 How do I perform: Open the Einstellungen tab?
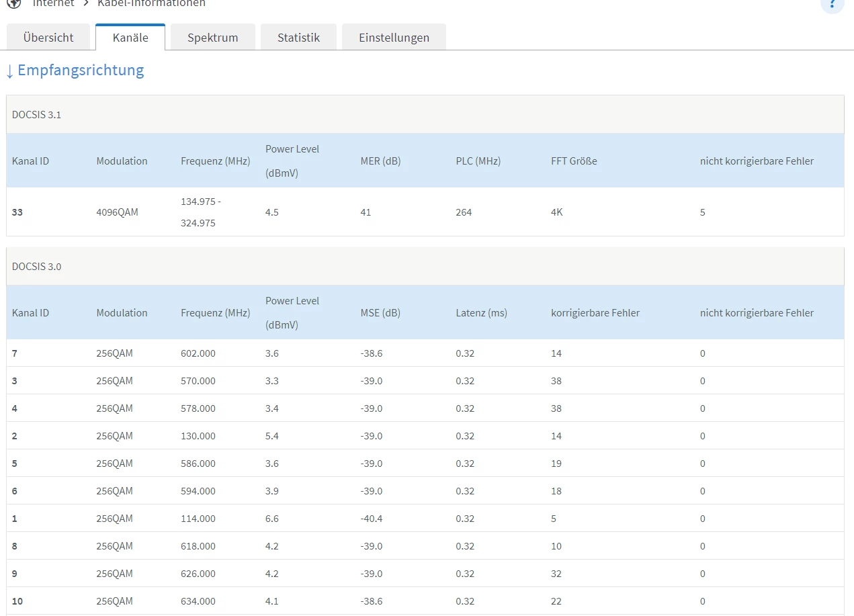tap(394, 38)
